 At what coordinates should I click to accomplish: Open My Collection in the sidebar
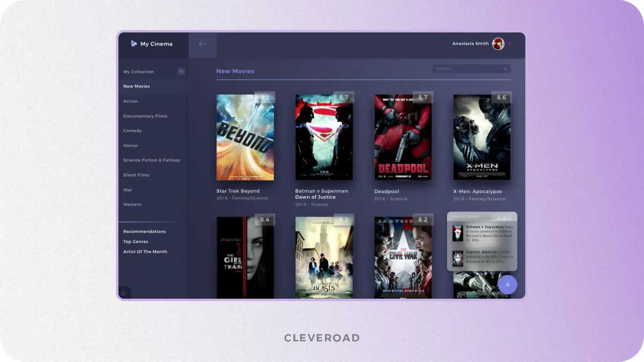tap(138, 72)
